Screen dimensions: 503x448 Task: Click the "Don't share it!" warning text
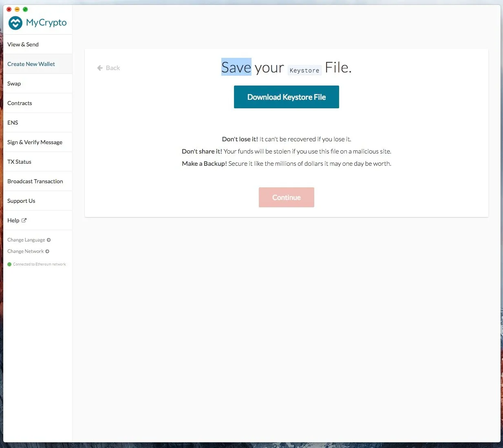tap(202, 152)
